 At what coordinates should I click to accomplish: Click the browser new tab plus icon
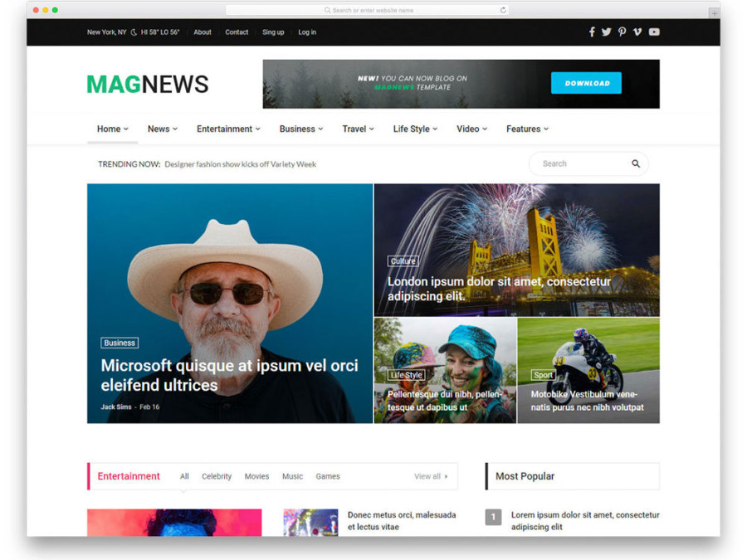coord(714,12)
